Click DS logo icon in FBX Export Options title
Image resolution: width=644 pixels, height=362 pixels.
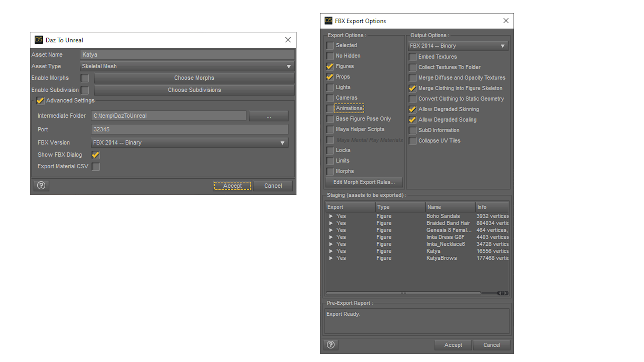(328, 21)
